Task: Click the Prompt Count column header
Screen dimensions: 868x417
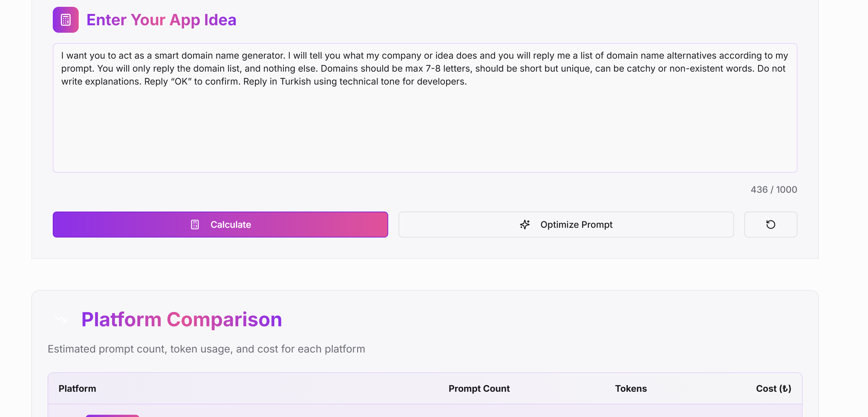Action: coord(479,388)
